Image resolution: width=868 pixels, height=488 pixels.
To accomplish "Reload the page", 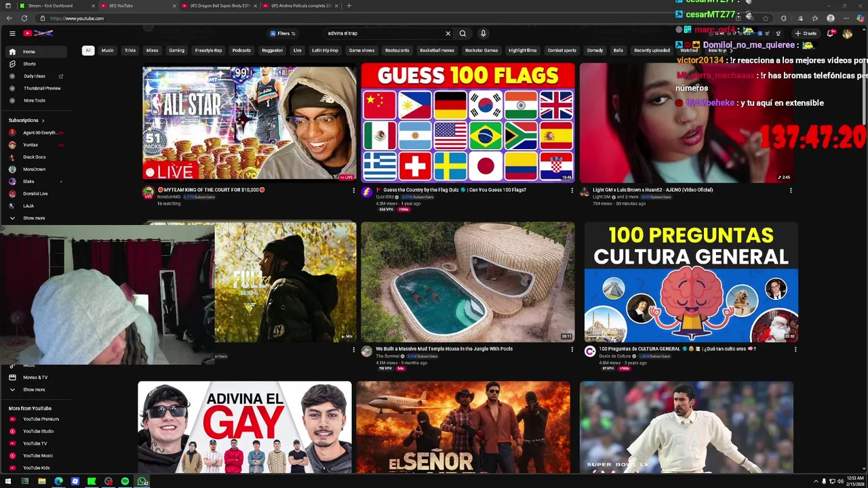I will [x=24, y=18].
